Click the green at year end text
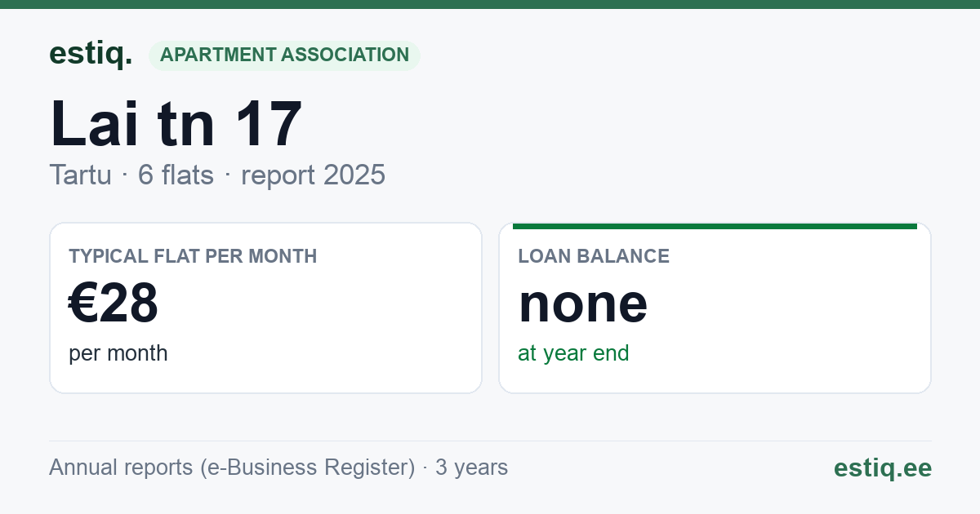This screenshot has width=980, height=514. pyautogui.click(x=573, y=353)
